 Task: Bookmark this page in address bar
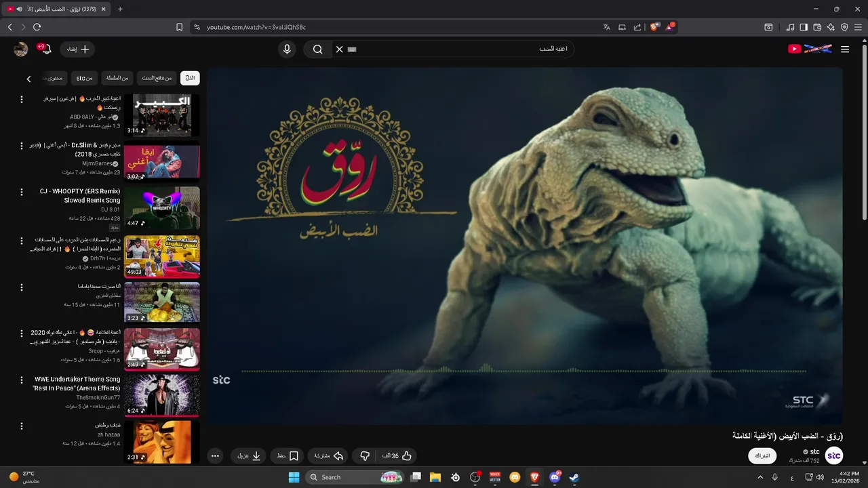point(179,27)
